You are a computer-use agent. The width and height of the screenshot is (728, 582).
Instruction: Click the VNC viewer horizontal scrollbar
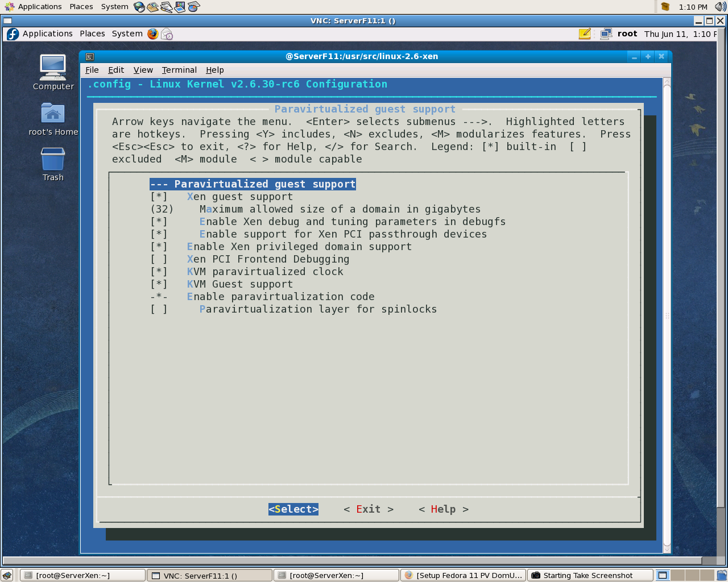coord(353,561)
